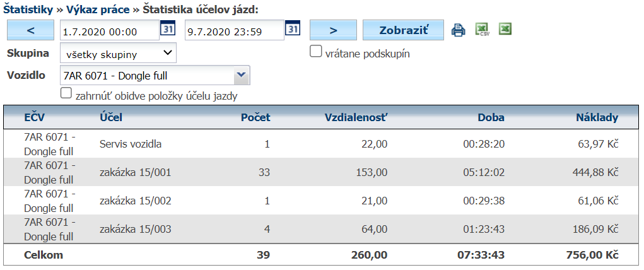Image resolution: width=644 pixels, height=270 pixels.
Task: Tick 'zahrnúť obidve položky účelu jazdy'
Action: [x=66, y=93]
